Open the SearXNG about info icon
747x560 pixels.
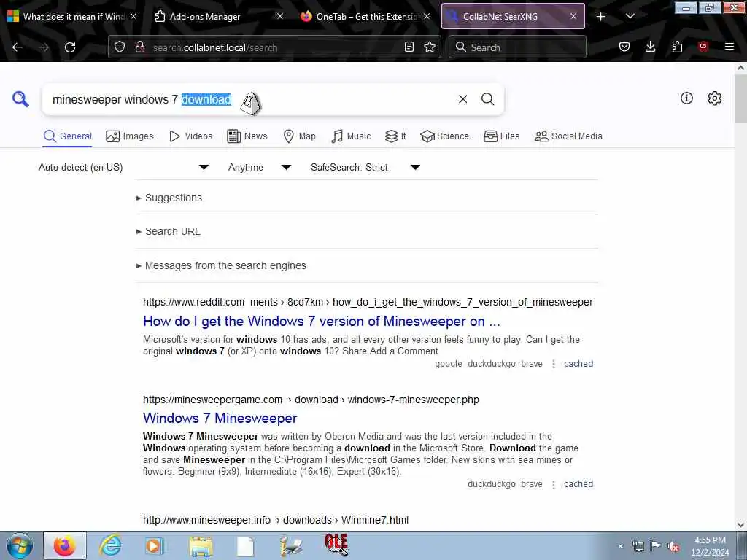pyautogui.click(x=686, y=98)
